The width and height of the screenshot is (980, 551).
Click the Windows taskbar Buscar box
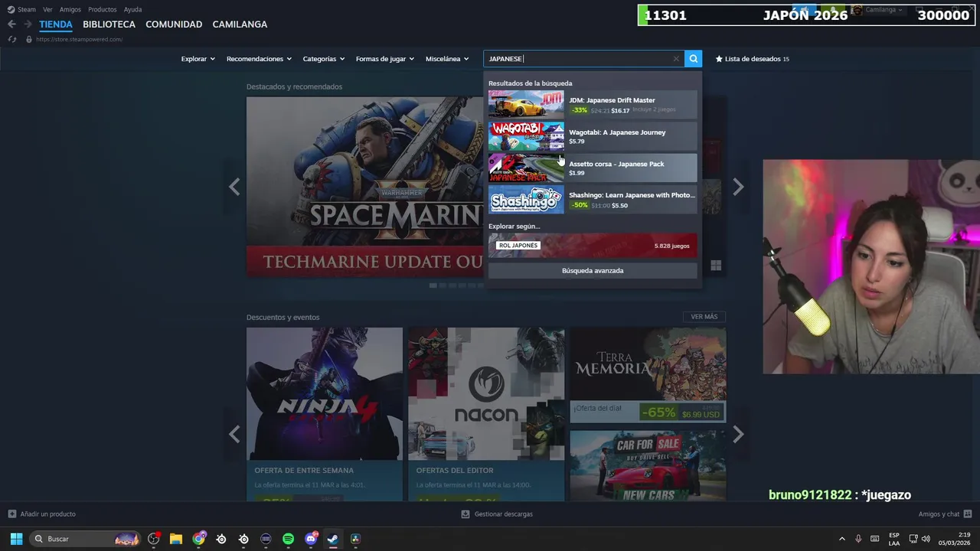[86, 539]
